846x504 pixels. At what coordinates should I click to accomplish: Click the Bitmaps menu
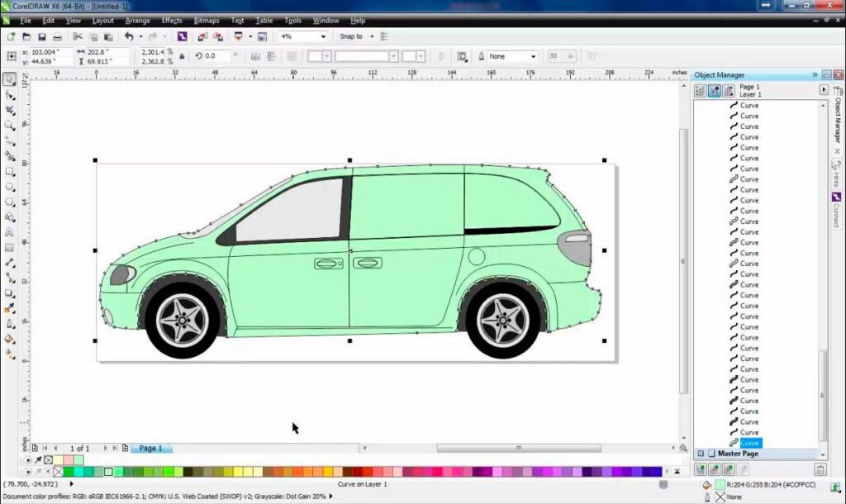207,20
